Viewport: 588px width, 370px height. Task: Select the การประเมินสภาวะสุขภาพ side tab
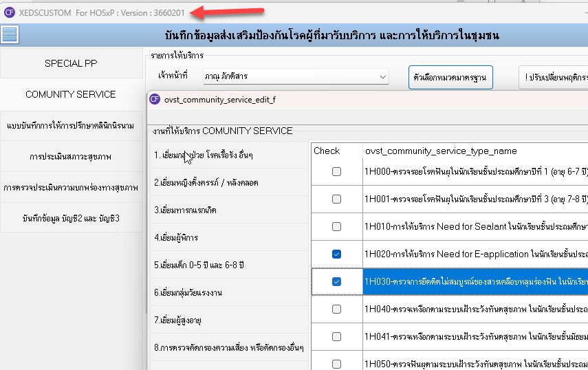[71, 157]
